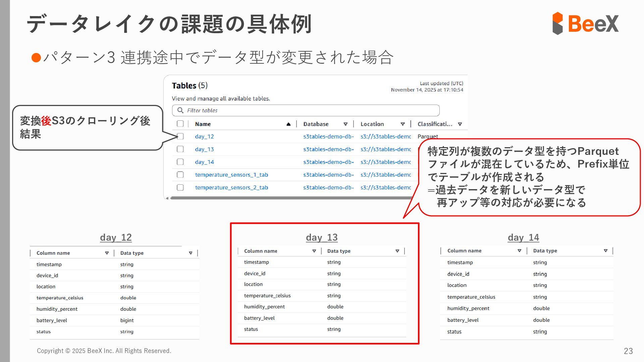Open the temperature_sensors_2_tab link
644x362 pixels.
[x=231, y=187]
